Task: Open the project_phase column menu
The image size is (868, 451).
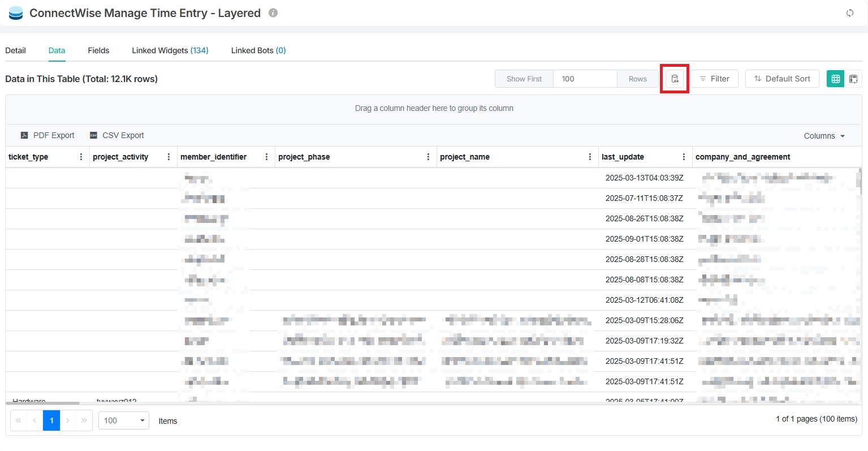Action: click(x=428, y=157)
